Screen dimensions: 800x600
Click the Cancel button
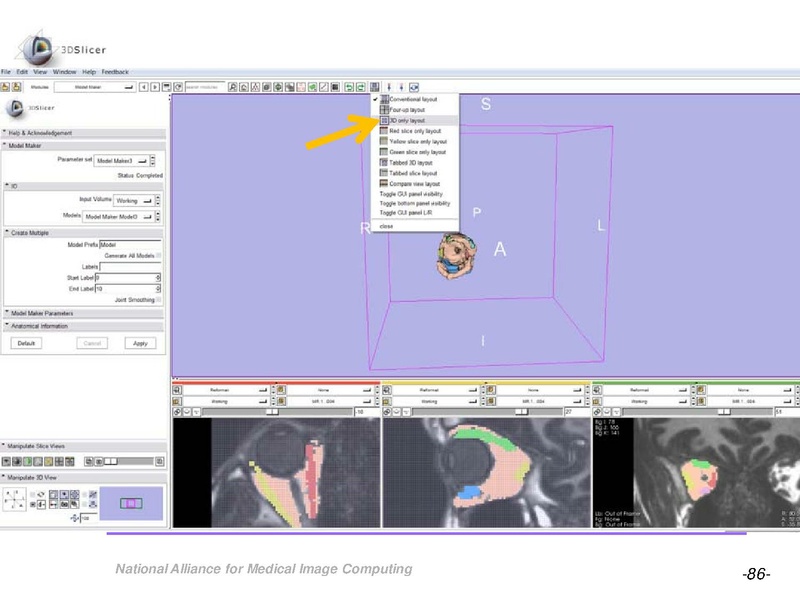click(x=92, y=343)
